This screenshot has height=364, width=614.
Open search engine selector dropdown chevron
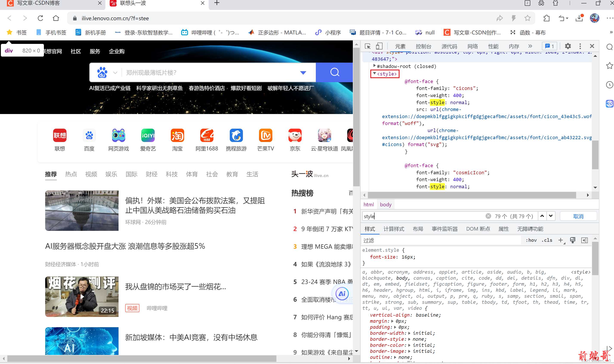click(x=115, y=72)
